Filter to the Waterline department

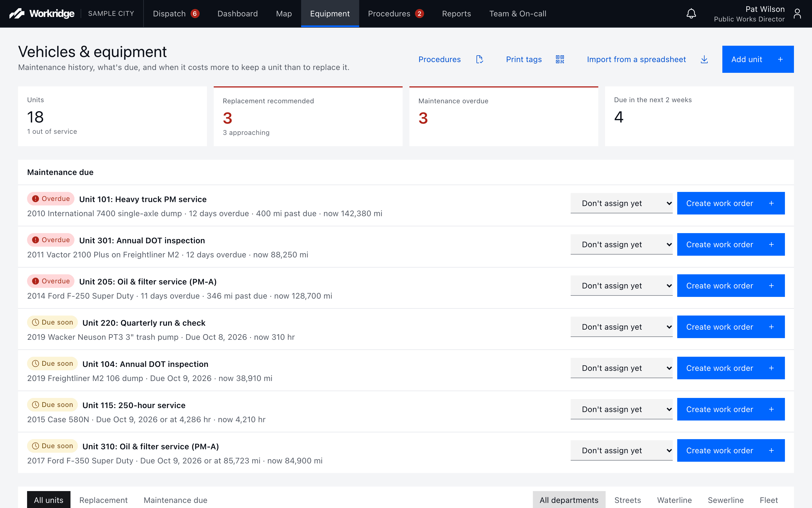(674, 500)
